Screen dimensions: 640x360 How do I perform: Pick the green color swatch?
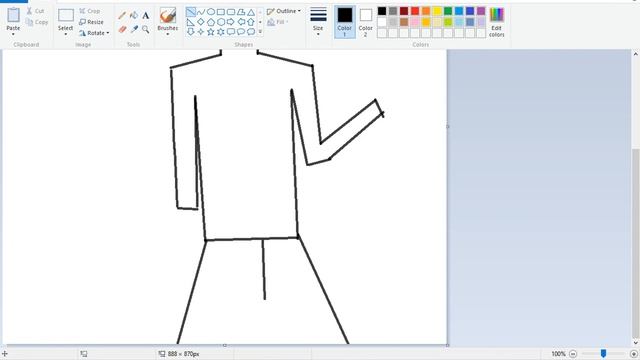pos(448,11)
